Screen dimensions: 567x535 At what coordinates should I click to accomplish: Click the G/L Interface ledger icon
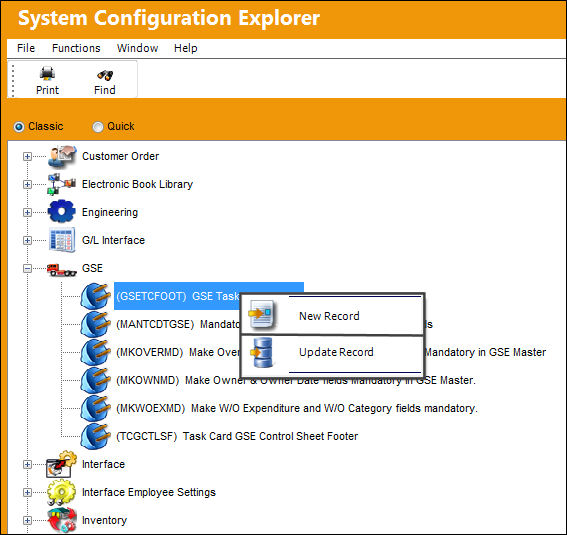62,240
